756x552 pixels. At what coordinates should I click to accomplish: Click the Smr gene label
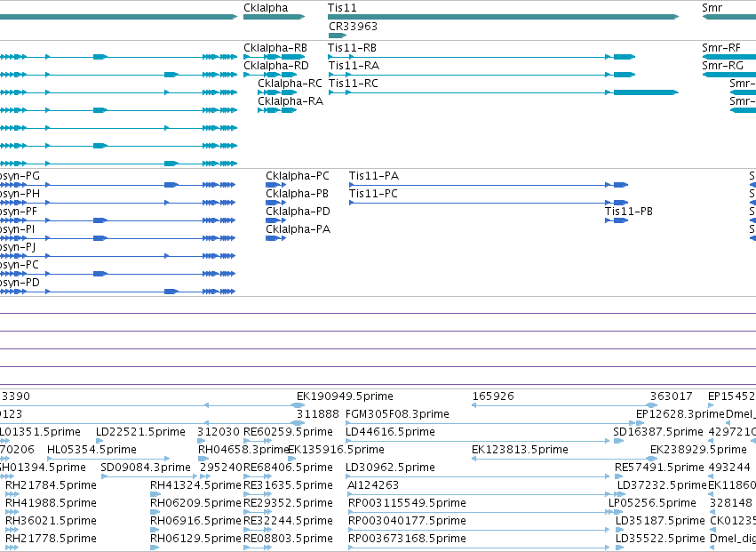point(712,8)
